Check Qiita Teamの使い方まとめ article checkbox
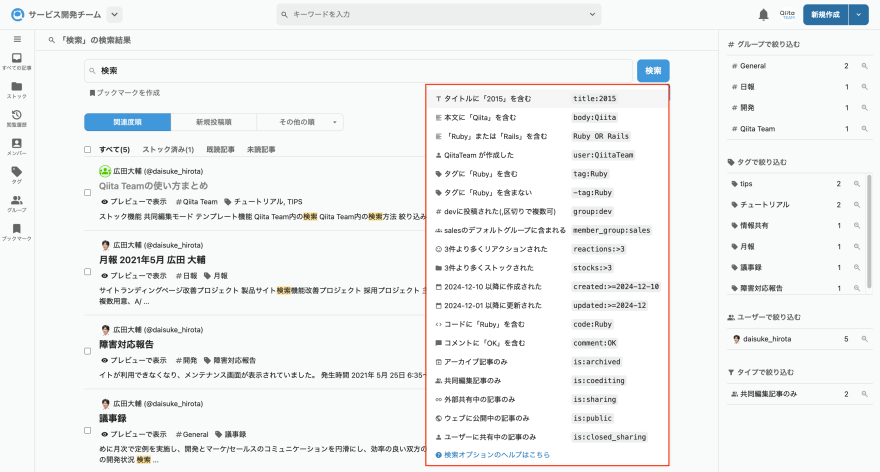This screenshot has width=880, height=472. tap(88, 193)
